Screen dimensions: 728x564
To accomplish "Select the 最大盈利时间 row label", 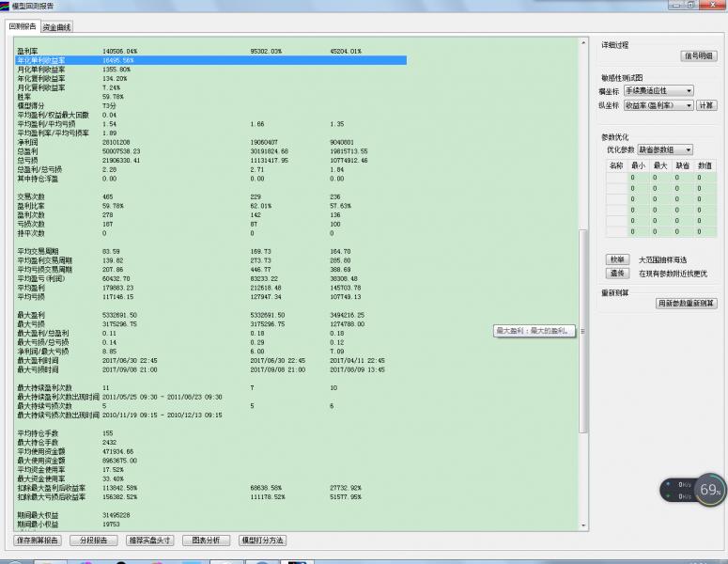I will [38, 361].
